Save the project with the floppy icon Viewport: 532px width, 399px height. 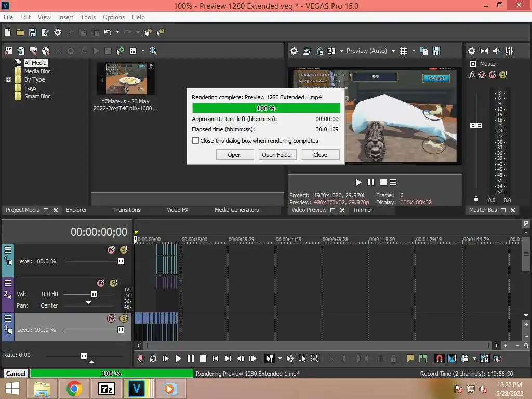pos(33,32)
